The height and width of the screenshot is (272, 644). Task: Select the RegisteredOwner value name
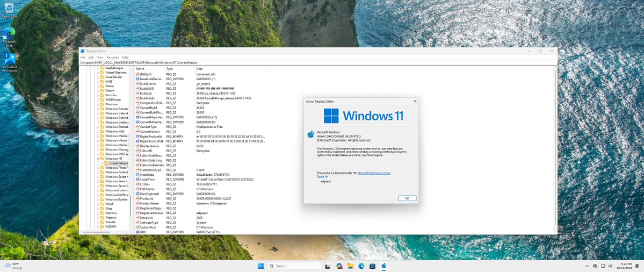click(x=151, y=213)
